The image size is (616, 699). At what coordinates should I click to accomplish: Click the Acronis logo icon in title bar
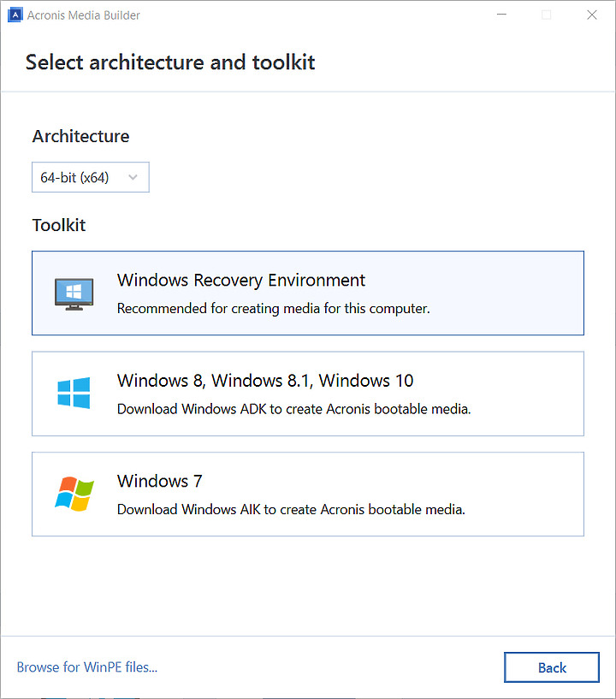pos(15,15)
